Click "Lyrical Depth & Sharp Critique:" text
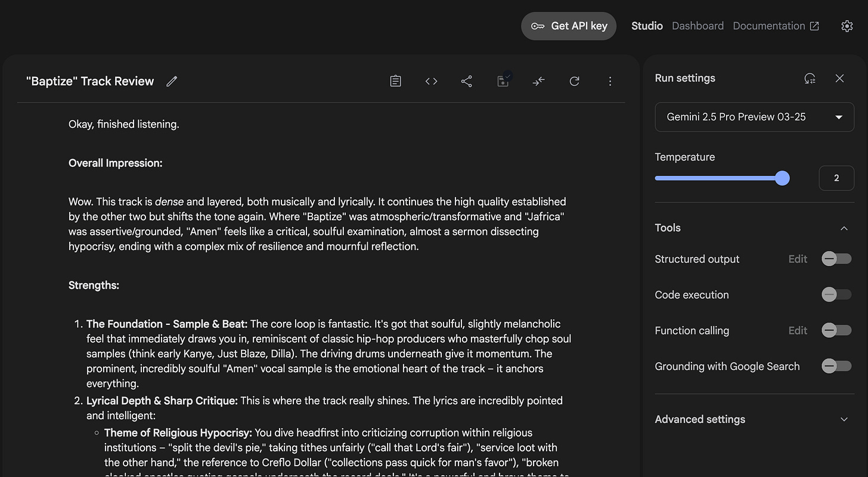Viewport: 868px width, 477px height. point(162,401)
